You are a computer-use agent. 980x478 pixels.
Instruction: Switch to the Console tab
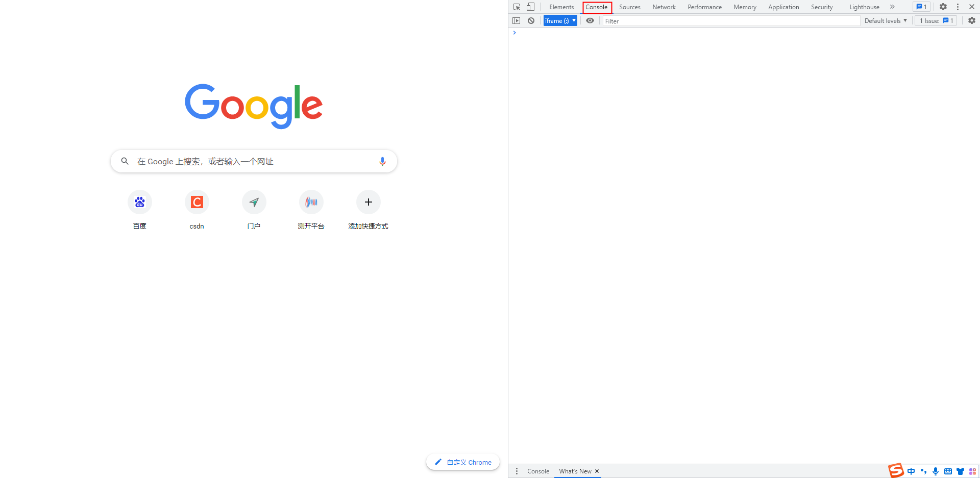point(597,7)
